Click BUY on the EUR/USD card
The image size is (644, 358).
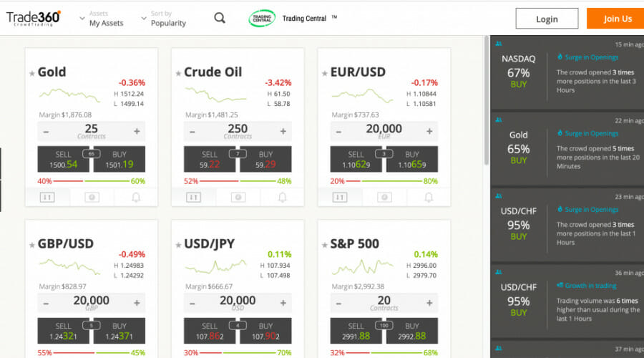coord(412,160)
